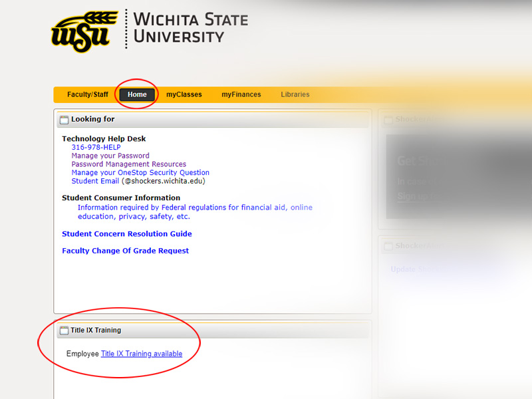Open the myFinances tab
The width and height of the screenshot is (532, 399).
point(241,94)
